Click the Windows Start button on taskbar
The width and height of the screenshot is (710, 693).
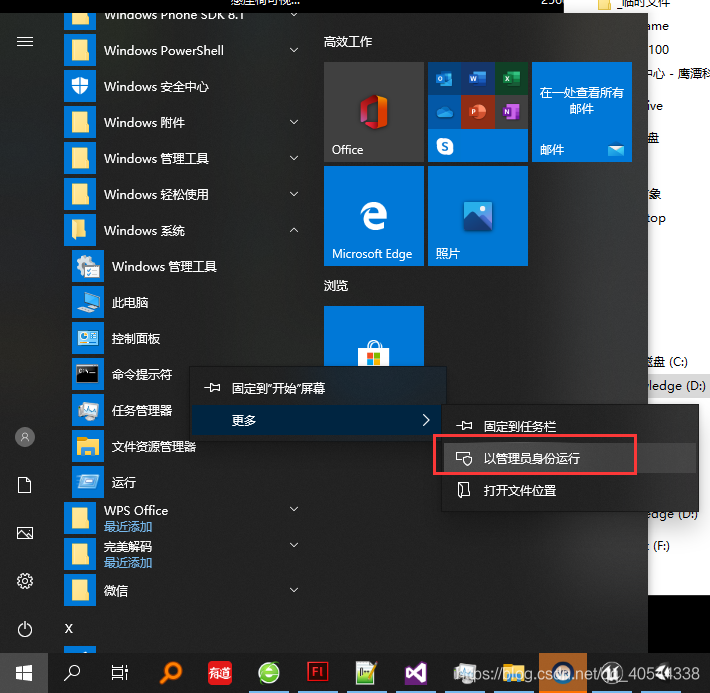tap(24, 673)
